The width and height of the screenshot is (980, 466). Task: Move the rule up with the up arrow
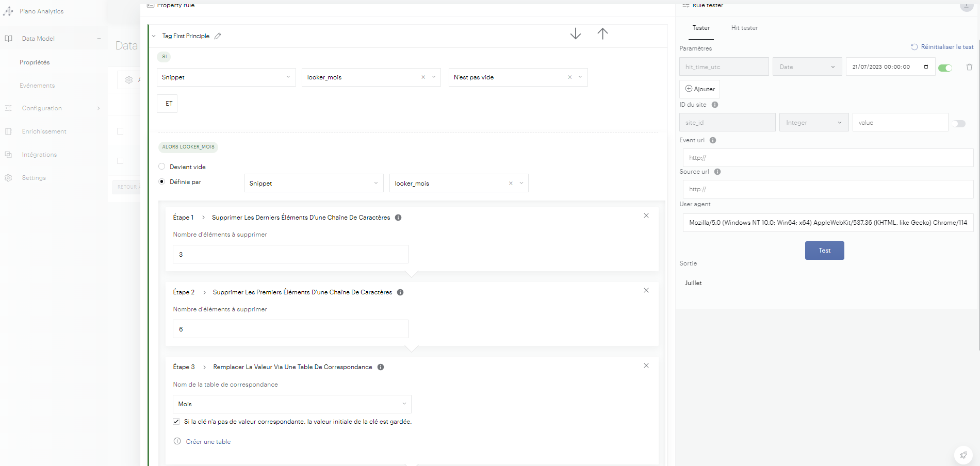tap(602, 34)
